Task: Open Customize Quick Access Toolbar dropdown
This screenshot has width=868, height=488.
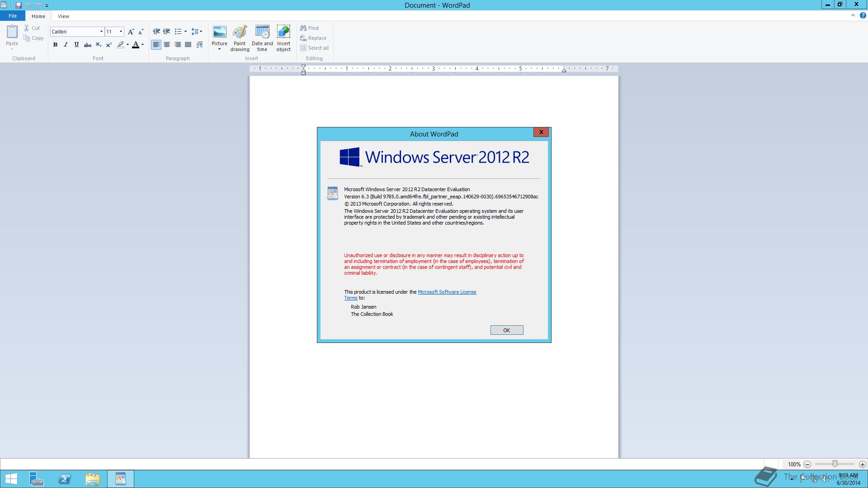Action: coord(47,5)
